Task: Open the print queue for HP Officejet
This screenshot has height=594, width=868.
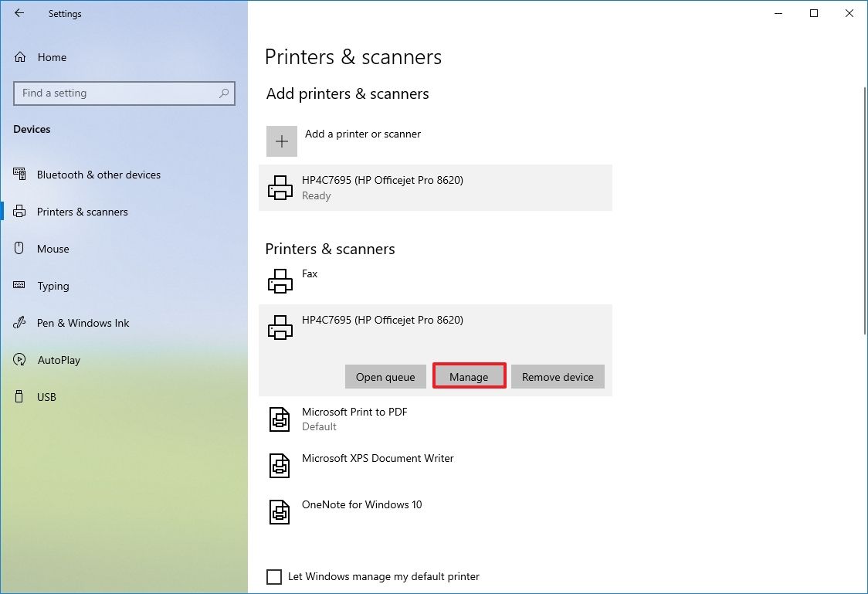Action: pyautogui.click(x=385, y=376)
